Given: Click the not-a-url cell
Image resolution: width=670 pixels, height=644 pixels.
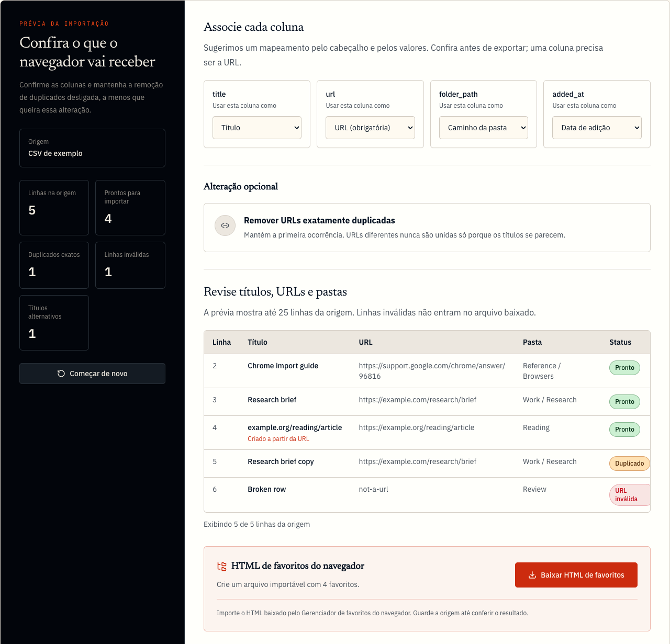Looking at the screenshot, I should [374, 489].
